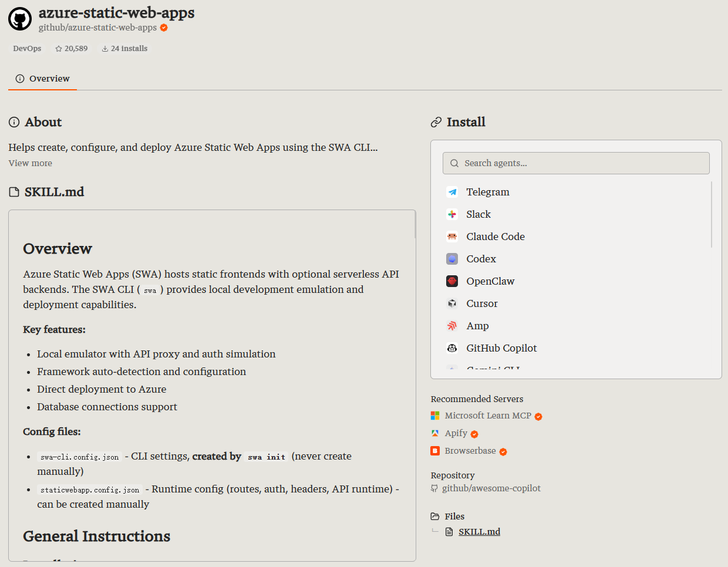The width and height of the screenshot is (728, 567).
Task: Open the Browserbase recommended server link
Action: coord(470,451)
